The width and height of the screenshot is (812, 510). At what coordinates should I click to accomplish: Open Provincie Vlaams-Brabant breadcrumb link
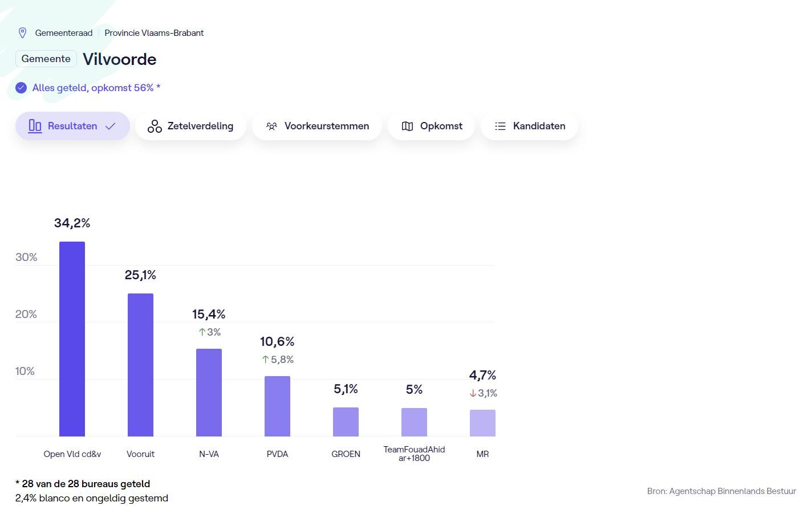point(154,33)
